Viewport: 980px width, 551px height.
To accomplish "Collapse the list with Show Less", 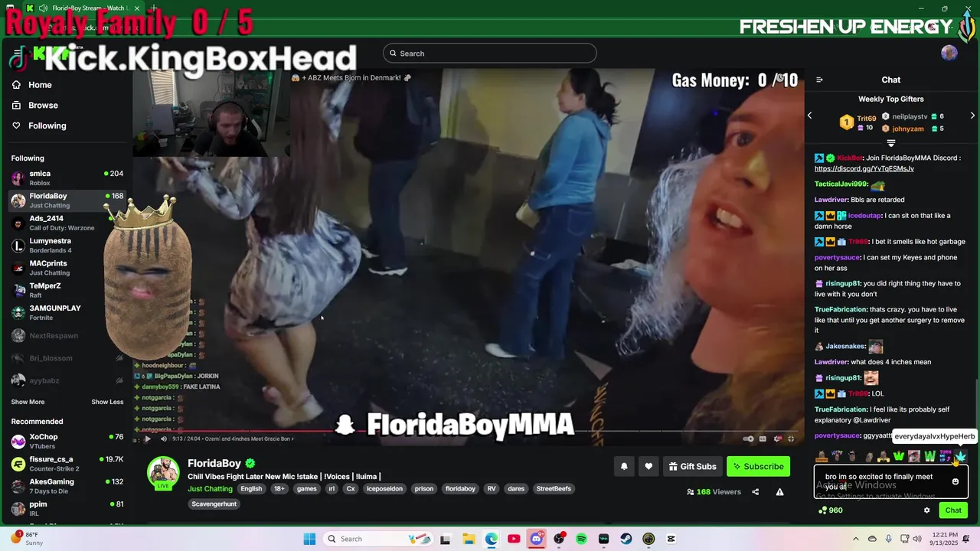I will pos(107,402).
